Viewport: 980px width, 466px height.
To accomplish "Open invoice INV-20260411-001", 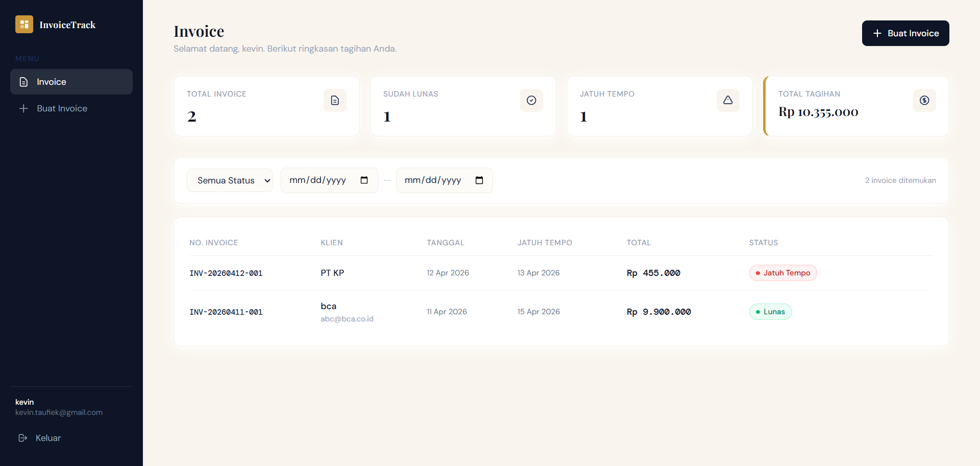I will coord(226,312).
